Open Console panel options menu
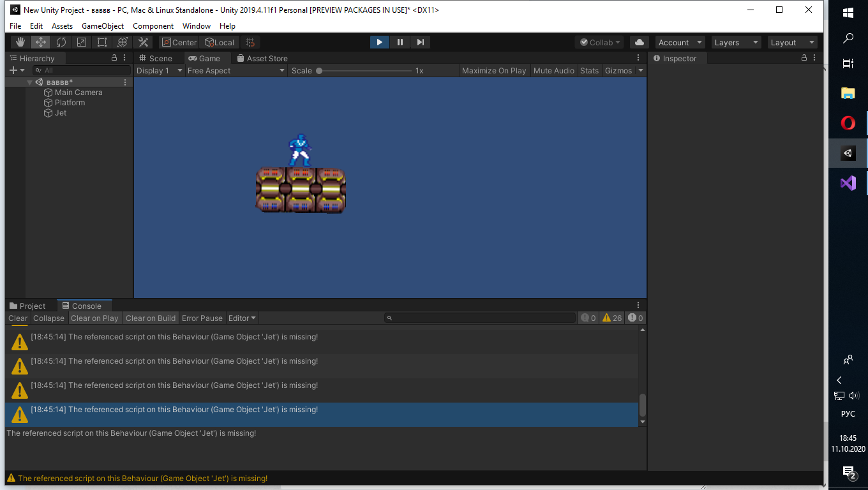868x490 pixels. (638, 305)
